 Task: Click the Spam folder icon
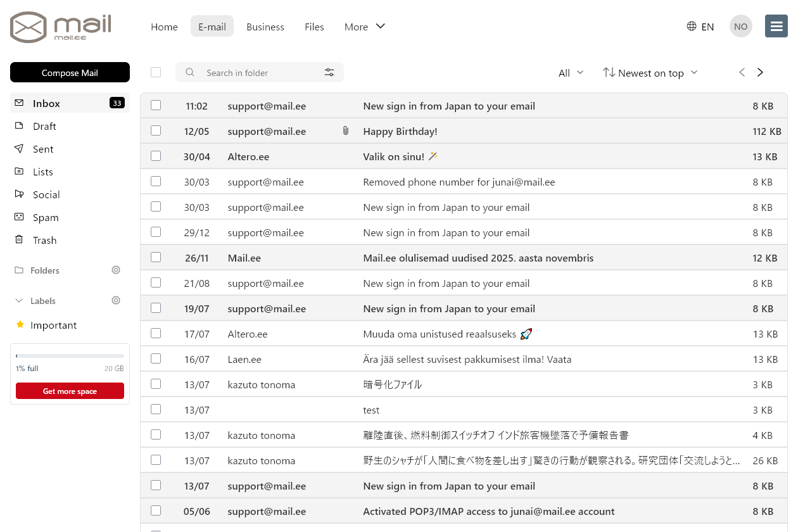pos(19,217)
